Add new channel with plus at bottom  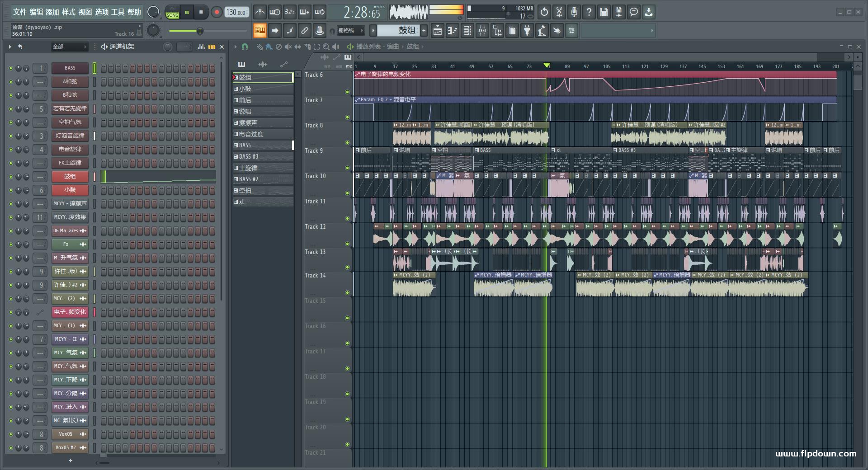pos(70,461)
